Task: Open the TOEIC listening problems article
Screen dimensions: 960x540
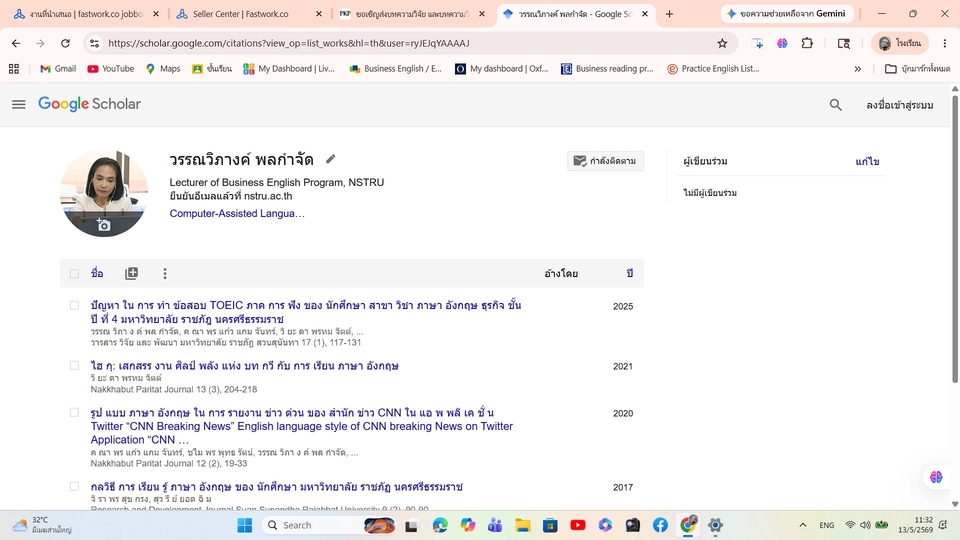Action: 306,312
